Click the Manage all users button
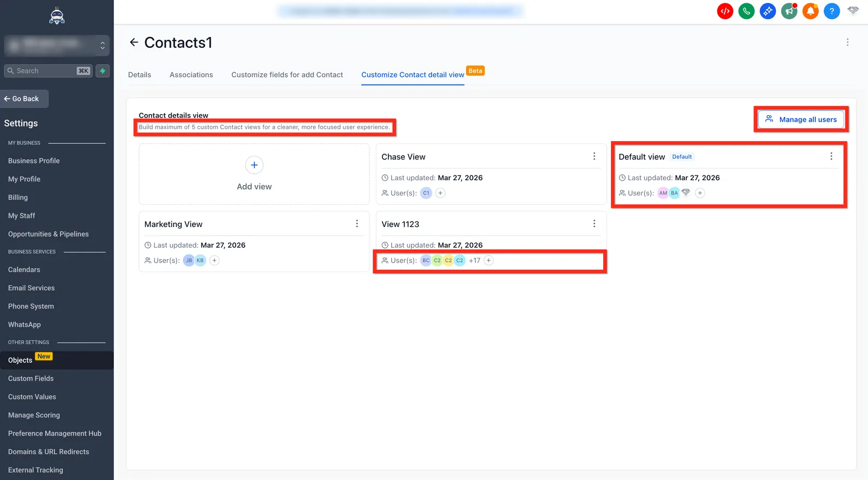The height and width of the screenshot is (480, 868). [x=801, y=119]
